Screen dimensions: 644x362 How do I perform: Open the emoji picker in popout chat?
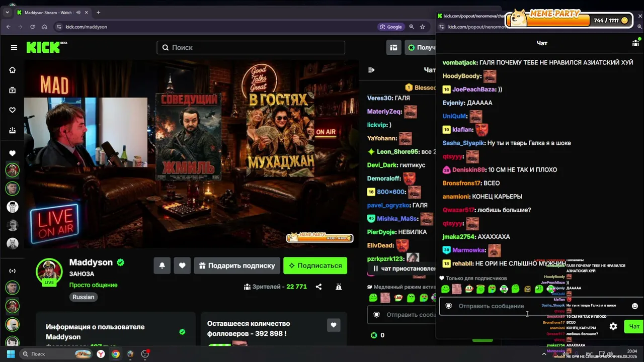tap(635, 306)
